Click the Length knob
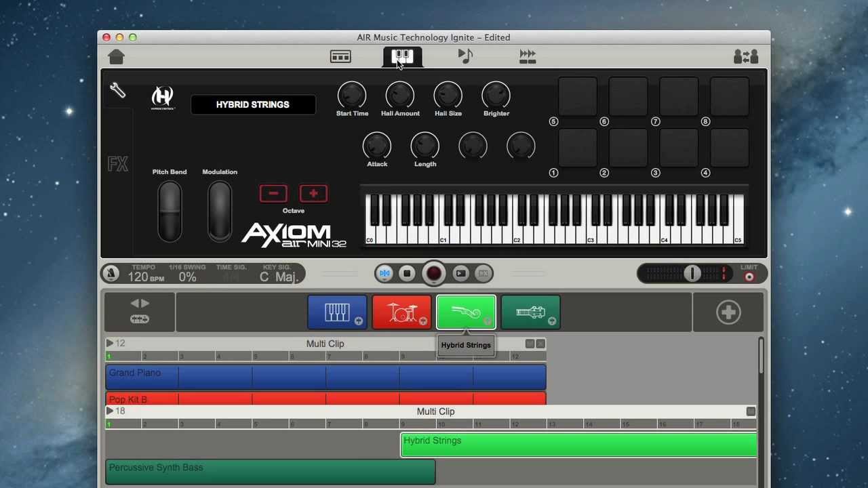Viewport: 868px width, 488px height. click(425, 146)
